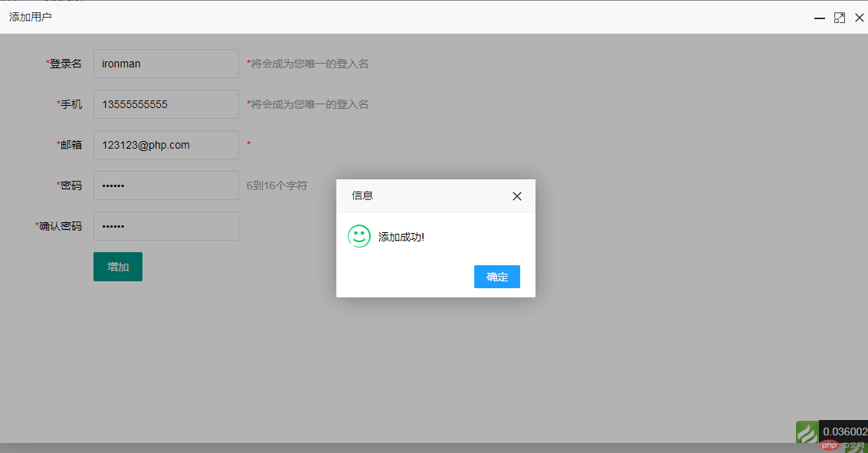868x453 pixels.
Task: Close the 信息 message dialog with its X
Action: tap(517, 195)
